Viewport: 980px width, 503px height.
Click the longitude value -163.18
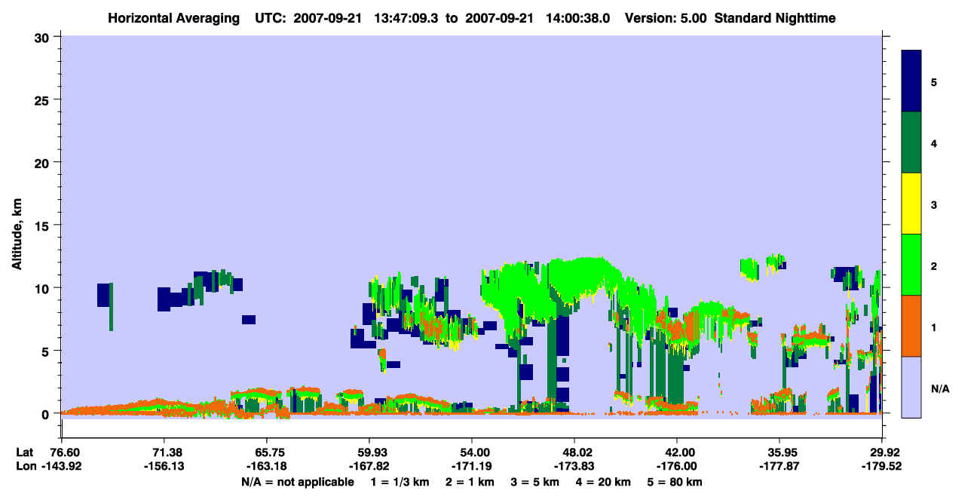point(266,466)
